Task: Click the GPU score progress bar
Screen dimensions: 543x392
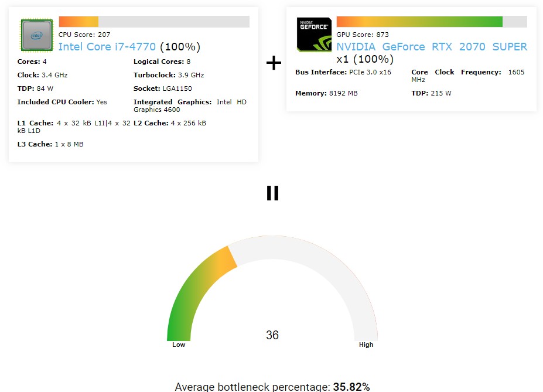Action: tap(432, 22)
